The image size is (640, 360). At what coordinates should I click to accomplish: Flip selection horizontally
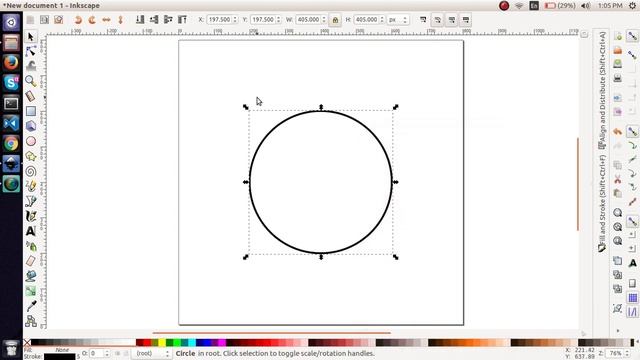coord(106,20)
